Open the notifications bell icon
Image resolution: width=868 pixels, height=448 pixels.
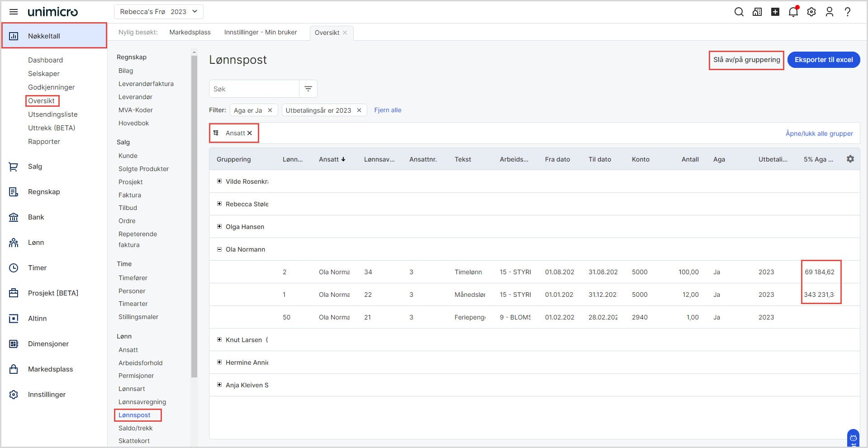[x=793, y=12]
